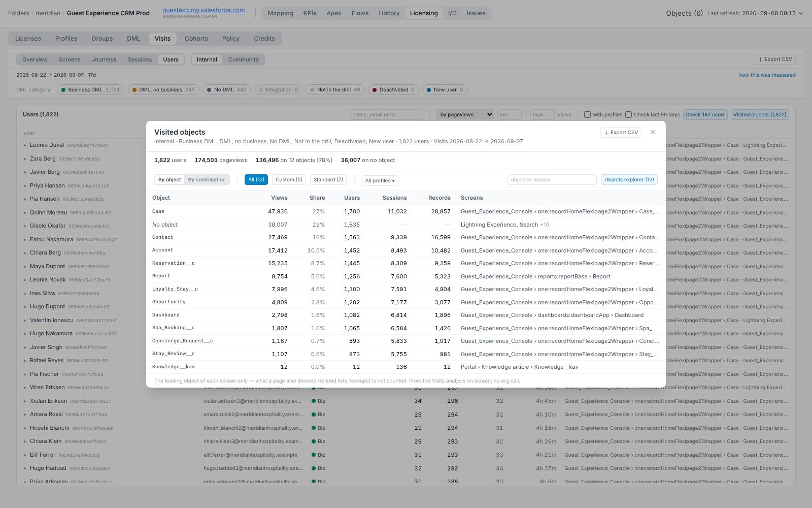The image size is (812, 508).
Task: Select the Reservation__c object row
Action: tap(406, 264)
